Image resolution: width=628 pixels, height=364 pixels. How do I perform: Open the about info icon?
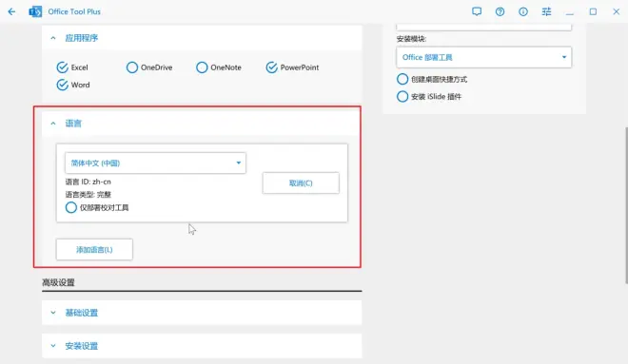[523, 11]
